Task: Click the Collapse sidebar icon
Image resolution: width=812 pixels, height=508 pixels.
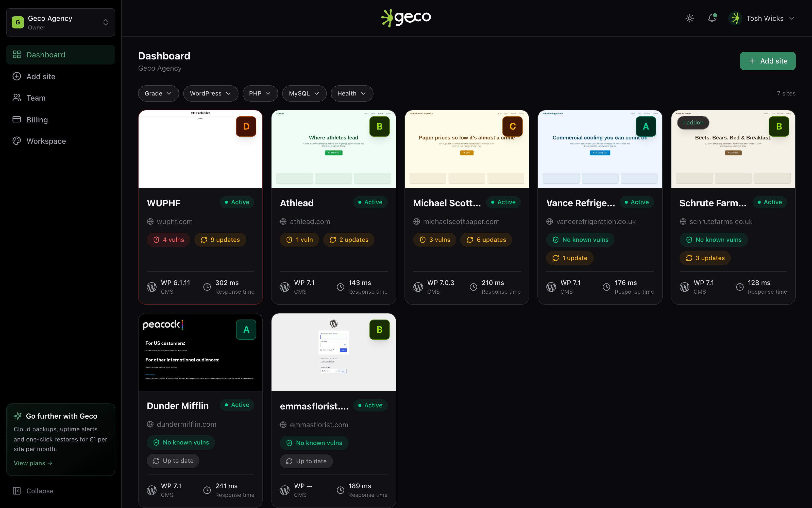Action: (x=17, y=491)
